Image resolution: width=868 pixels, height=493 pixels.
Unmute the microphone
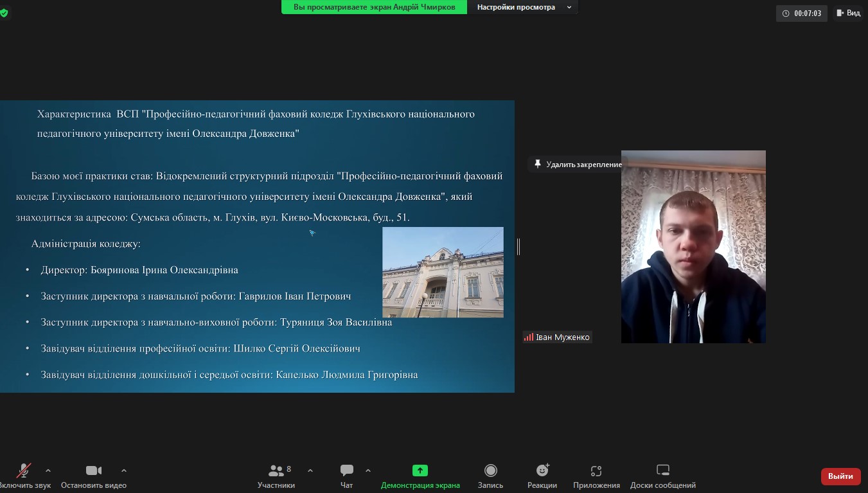[24, 476]
